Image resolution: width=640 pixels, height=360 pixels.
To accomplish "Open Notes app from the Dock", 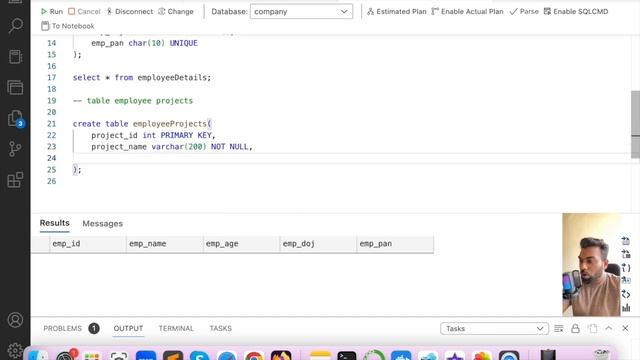I will point(320,356).
